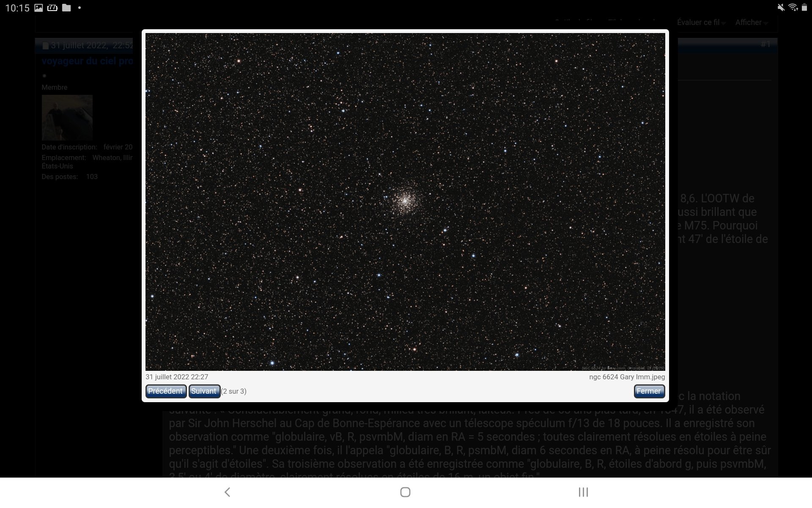Screen dimensions: 812x508
Task: Select the image date '31 juillet 2022 22:27'
Action: click(x=177, y=377)
